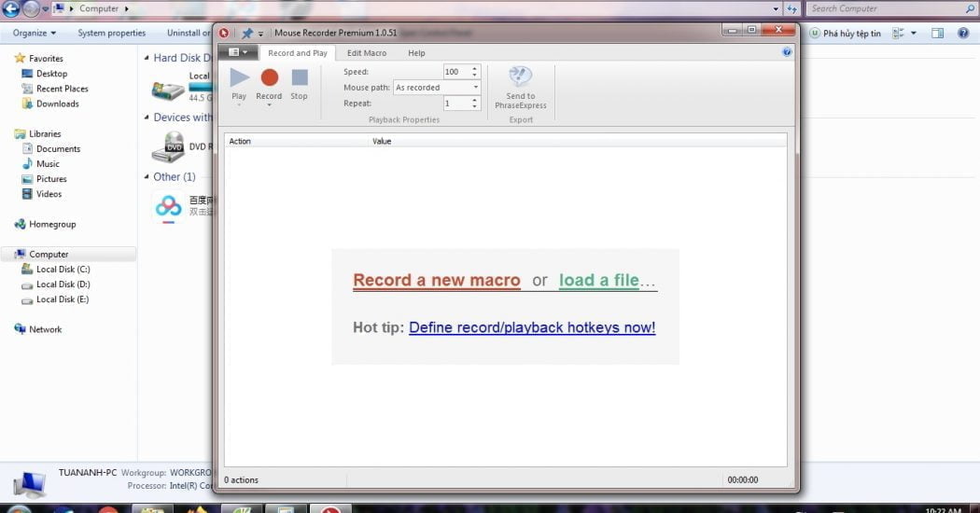Collapse the Hard Disk Drives group
The height and width of the screenshot is (513, 980).
pos(147,58)
